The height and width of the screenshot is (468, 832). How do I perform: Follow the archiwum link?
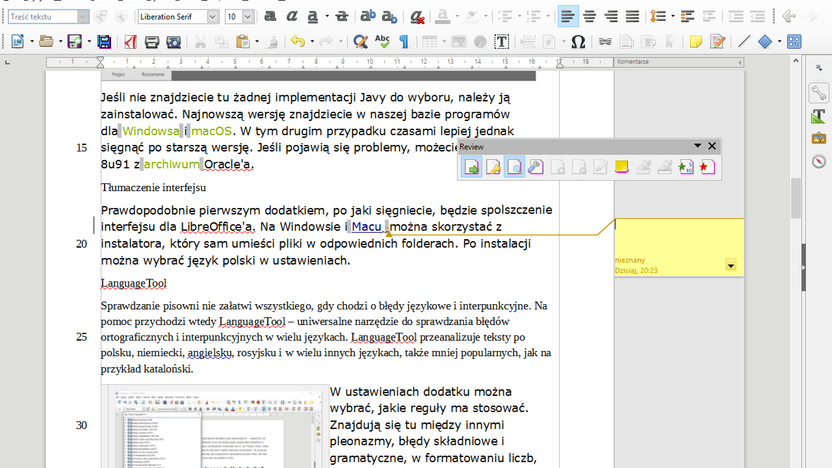pyautogui.click(x=171, y=164)
